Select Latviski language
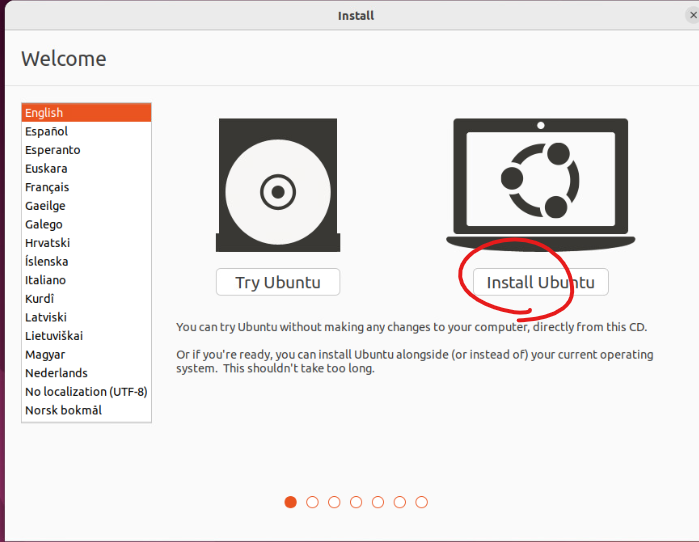 coord(86,317)
